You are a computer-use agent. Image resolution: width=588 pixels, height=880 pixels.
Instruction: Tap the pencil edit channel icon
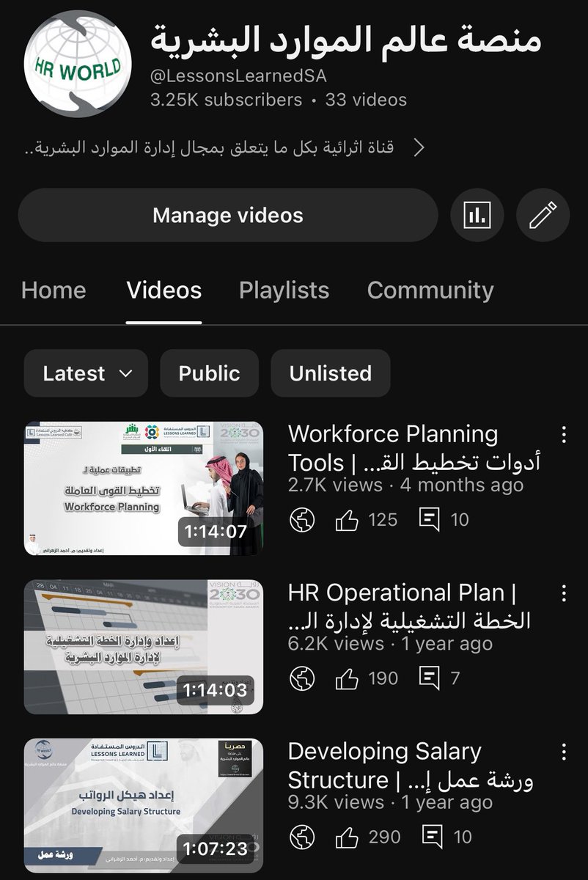click(543, 216)
